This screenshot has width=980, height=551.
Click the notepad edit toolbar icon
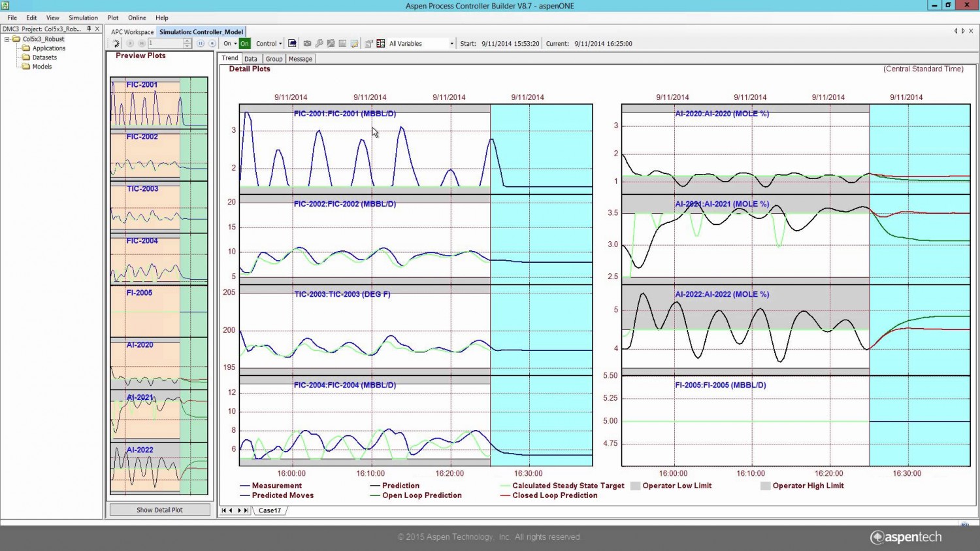pos(354,44)
